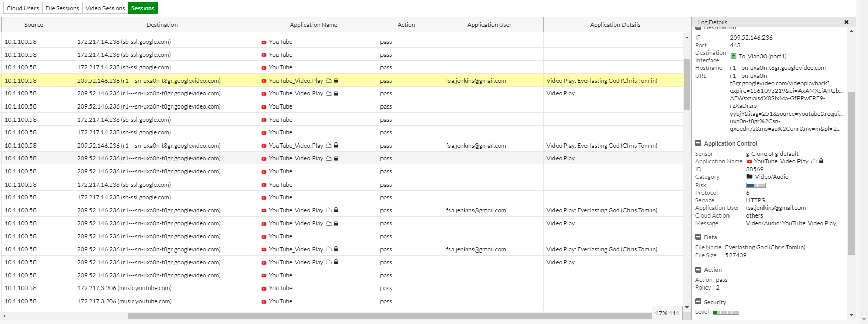Screen dimensions: 868x324
Task: Sort by the Application Name column header
Action: pos(313,25)
